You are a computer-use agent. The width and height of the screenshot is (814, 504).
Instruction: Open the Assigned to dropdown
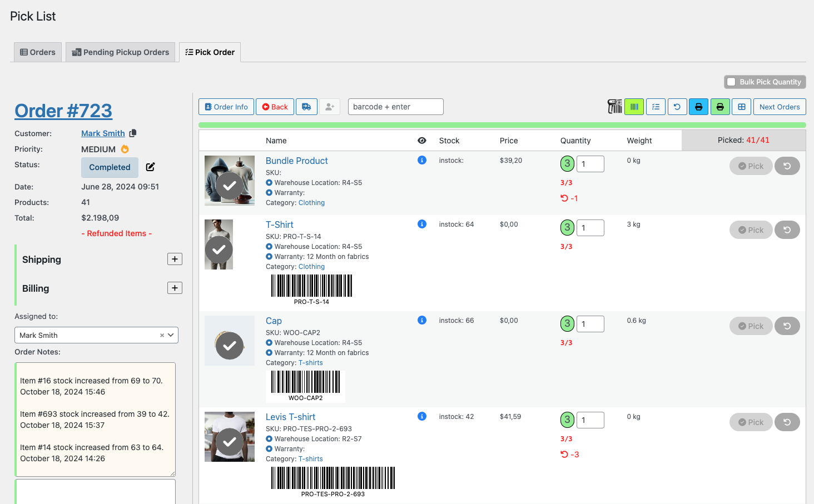pyautogui.click(x=170, y=335)
